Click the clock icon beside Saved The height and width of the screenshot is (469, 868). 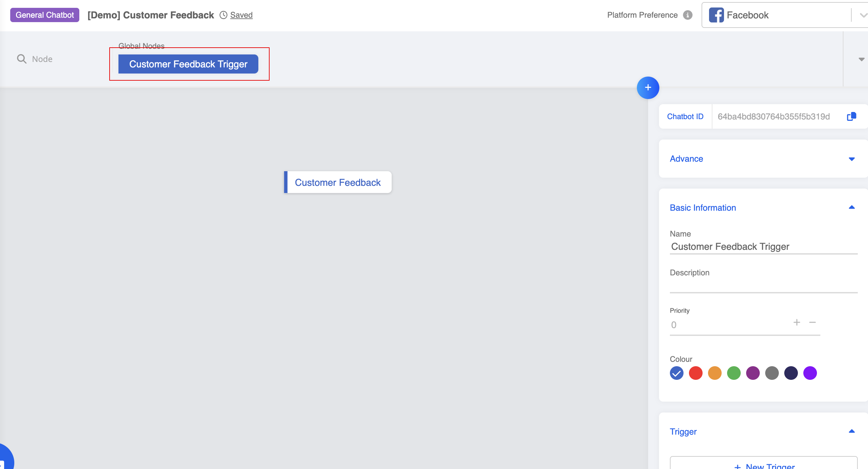click(x=223, y=15)
